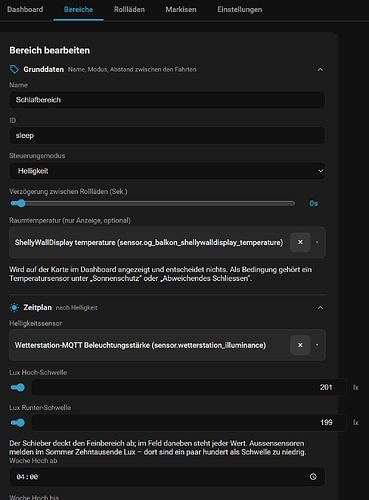
Task: Click the ID field containing sleep
Action: coord(167,135)
